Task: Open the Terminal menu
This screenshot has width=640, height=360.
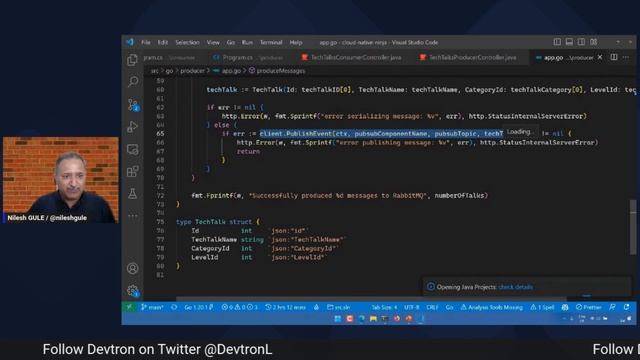Action: click(x=271, y=42)
